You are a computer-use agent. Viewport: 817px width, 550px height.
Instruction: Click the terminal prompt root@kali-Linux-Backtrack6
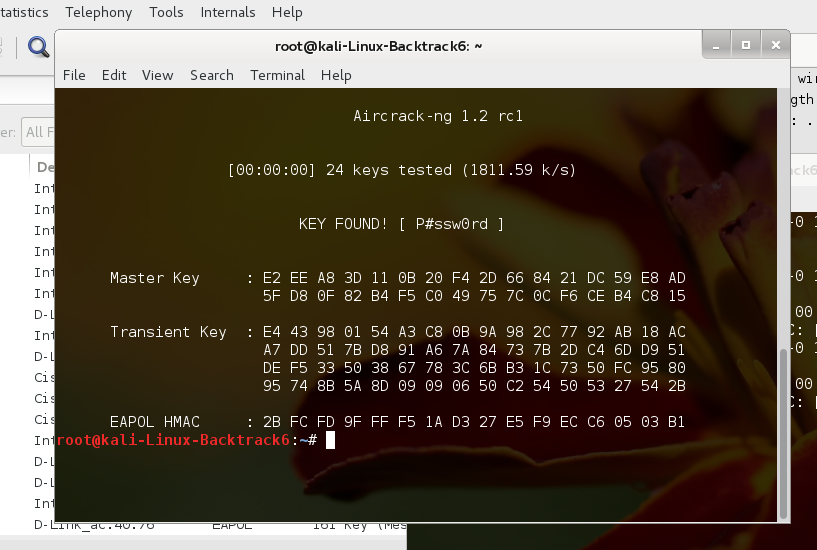coord(173,440)
